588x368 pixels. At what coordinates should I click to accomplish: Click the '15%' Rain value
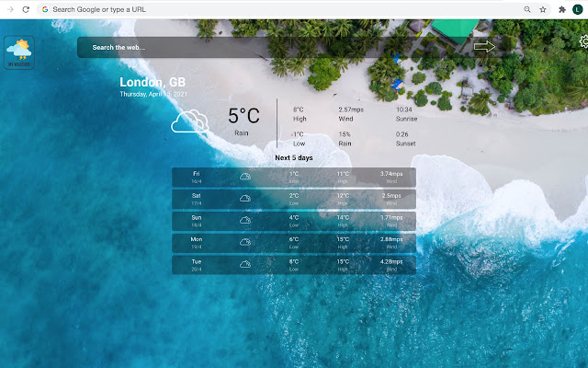point(345,134)
